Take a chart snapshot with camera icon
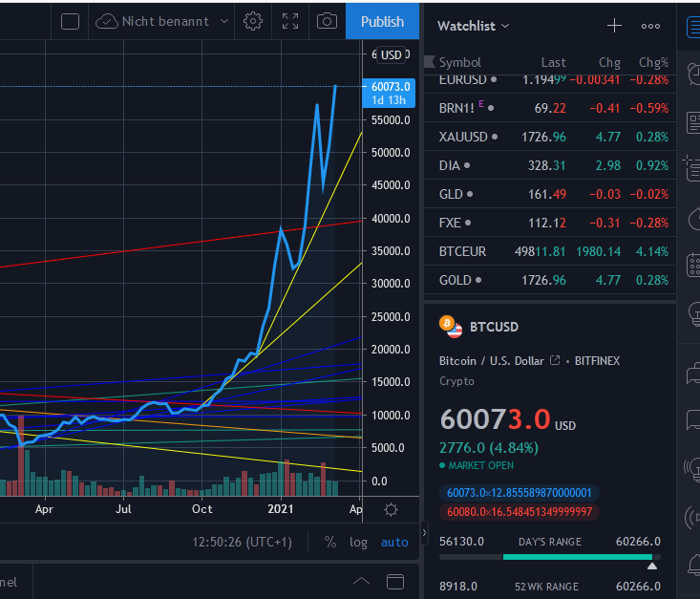Image resolution: width=700 pixels, height=599 pixels. 327,21
